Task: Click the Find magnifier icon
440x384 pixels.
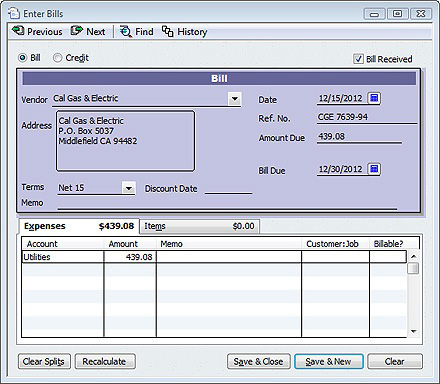Action: tap(126, 31)
